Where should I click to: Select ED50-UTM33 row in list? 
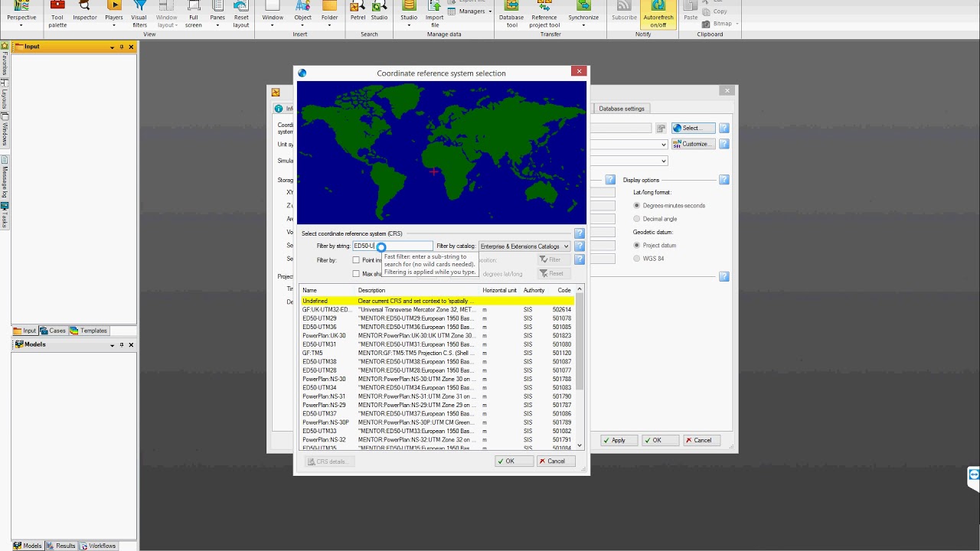point(436,431)
